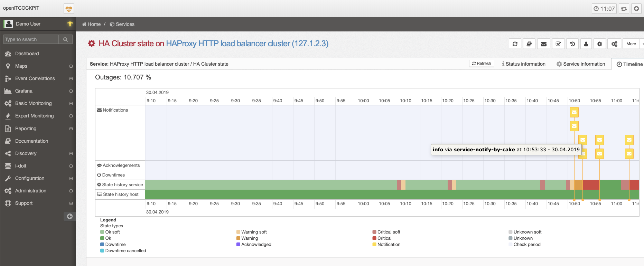Click the user acknowledge toolbar icon

click(586, 44)
